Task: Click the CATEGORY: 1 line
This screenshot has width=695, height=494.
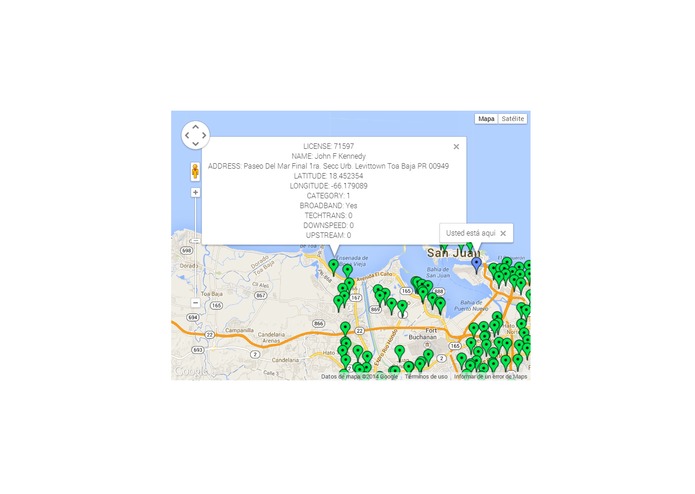Action: (x=328, y=196)
